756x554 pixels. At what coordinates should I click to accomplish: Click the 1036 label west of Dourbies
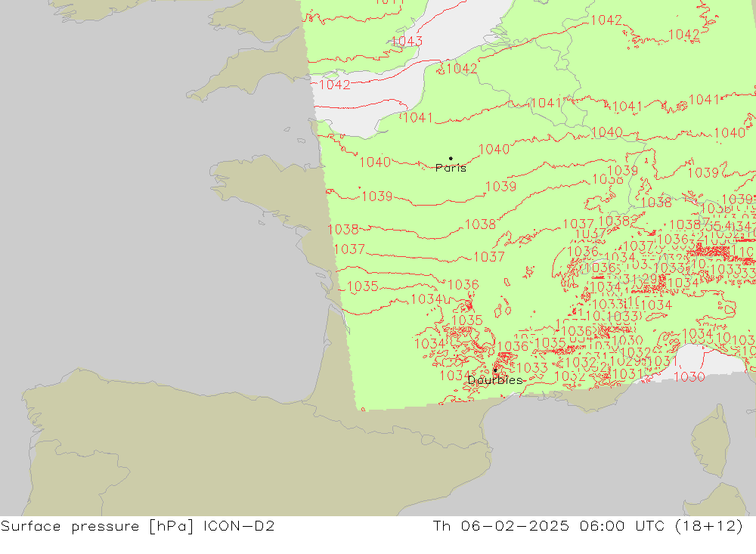coord(463,284)
